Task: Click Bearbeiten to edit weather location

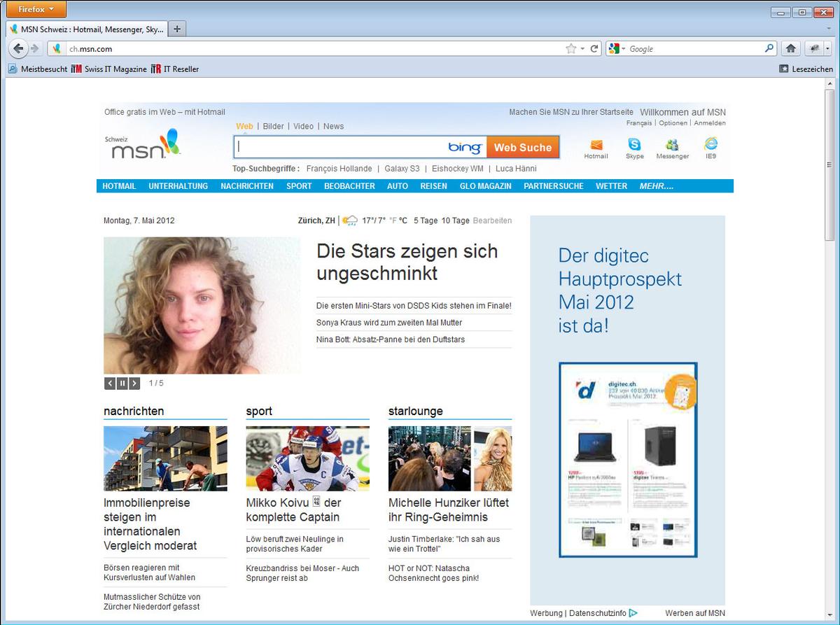Action: click(493, 220)
